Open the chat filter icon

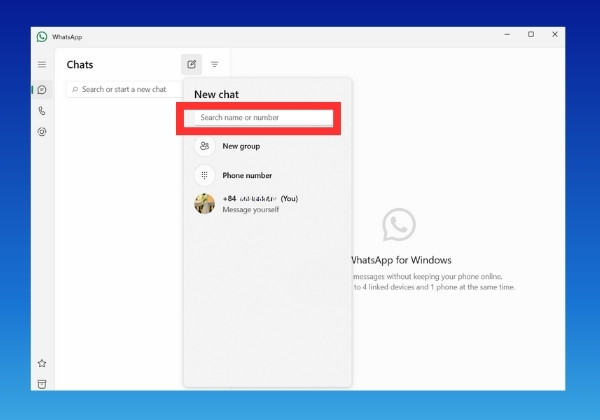(x=215, y=64)
